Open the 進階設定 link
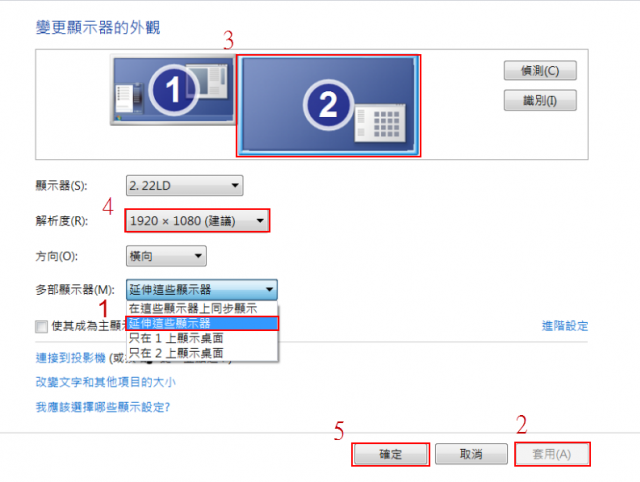The height and width of the screenshot is (482, 640). pos(565,326)
